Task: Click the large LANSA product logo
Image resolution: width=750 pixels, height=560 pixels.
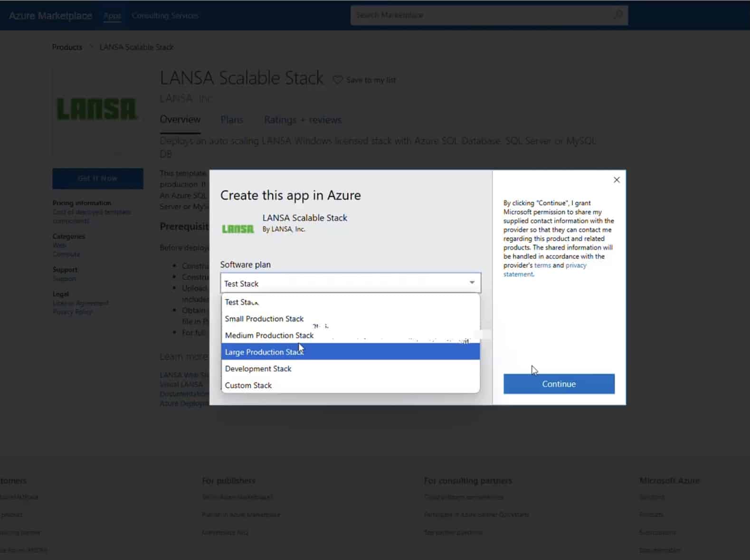Action: click(x=97, y=109)
